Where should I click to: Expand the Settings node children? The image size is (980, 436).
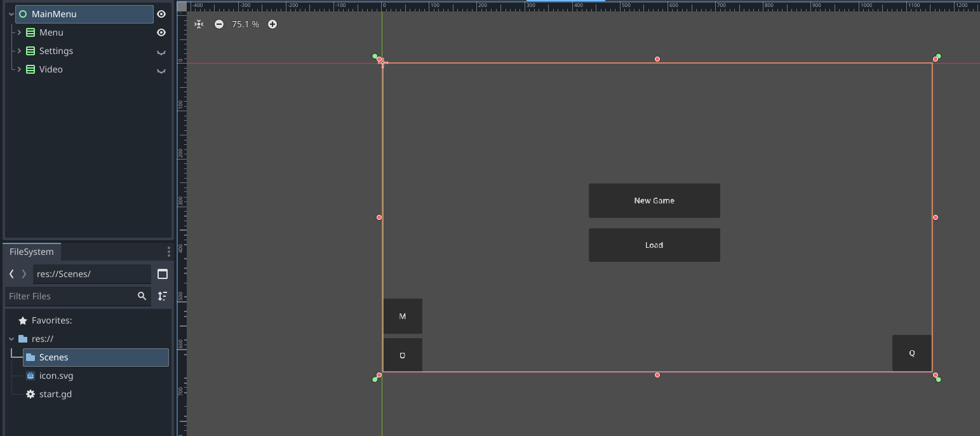pos(20,51)
